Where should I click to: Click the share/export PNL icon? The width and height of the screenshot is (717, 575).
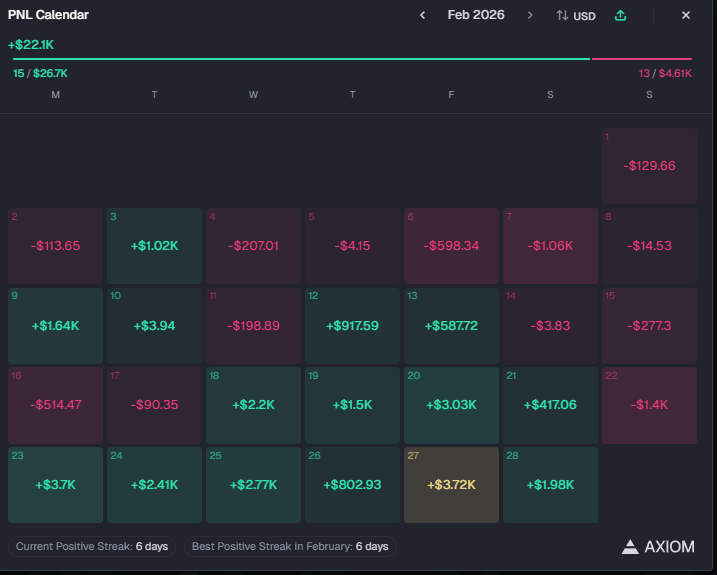[620, 16]
